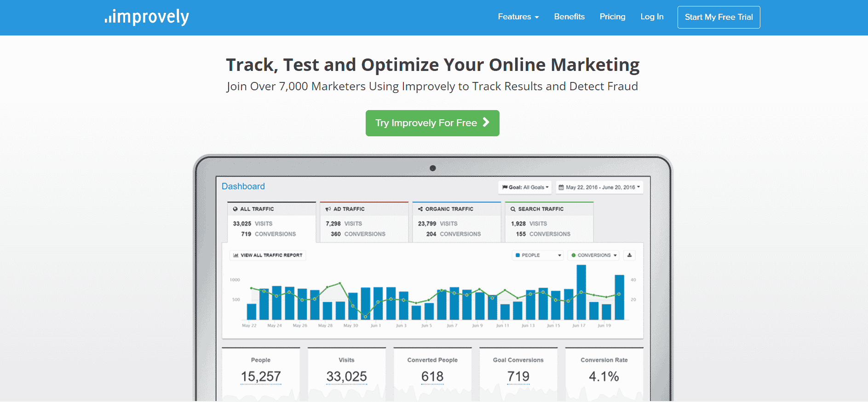Click the 719 conversions text in All Traffic
This screenshot has width=868, height=402.
point(269,234)
